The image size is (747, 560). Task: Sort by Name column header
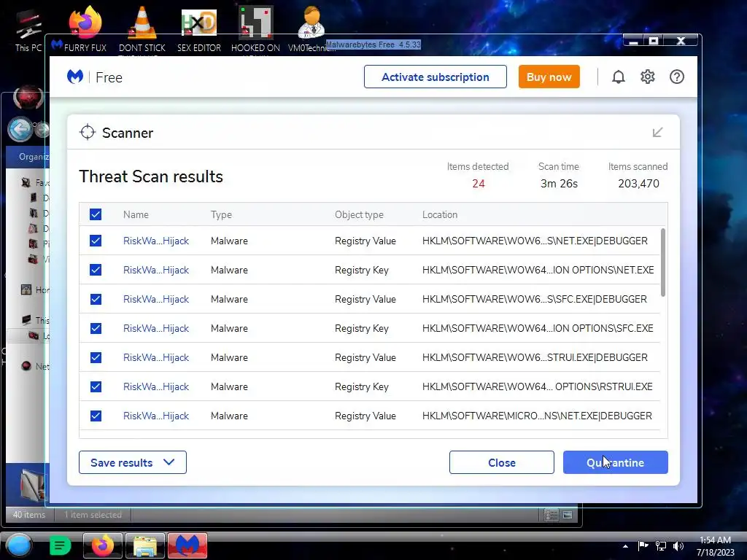click(x=136, y=215)
